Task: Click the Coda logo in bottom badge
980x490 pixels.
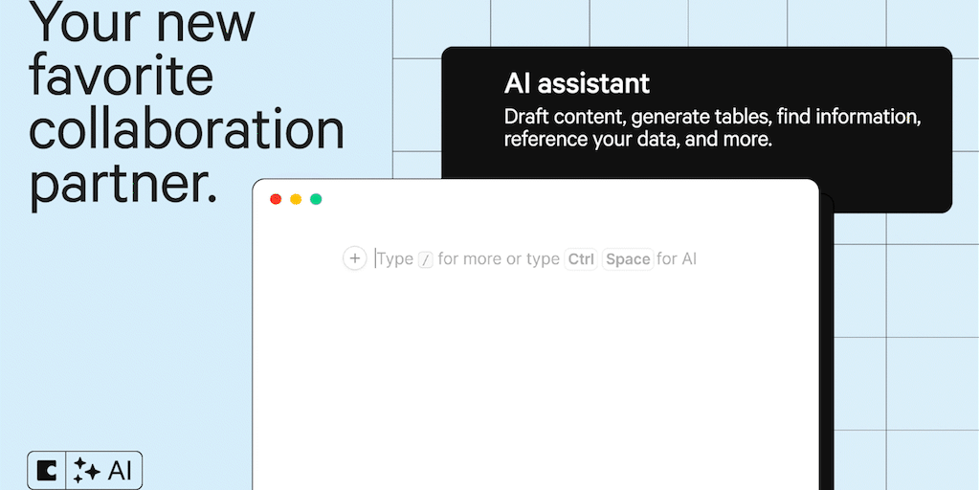Action: [46, 470]
